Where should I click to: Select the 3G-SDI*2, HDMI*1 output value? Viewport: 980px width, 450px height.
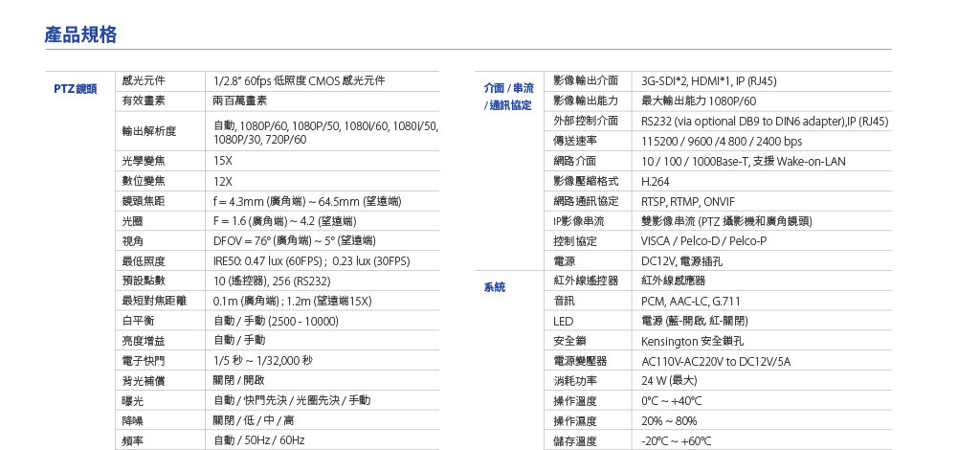pyautogui.click(x=708, y=81)
